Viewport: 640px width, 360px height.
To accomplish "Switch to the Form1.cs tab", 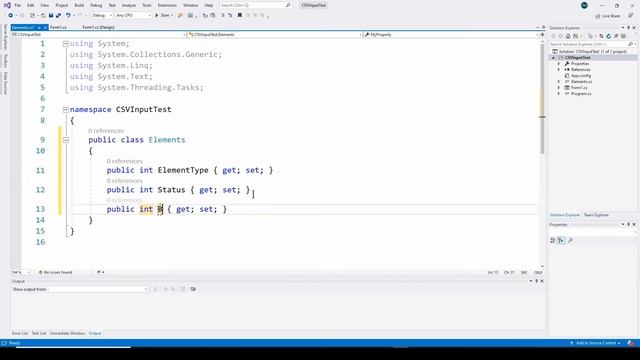I will [x=58, y=27].
